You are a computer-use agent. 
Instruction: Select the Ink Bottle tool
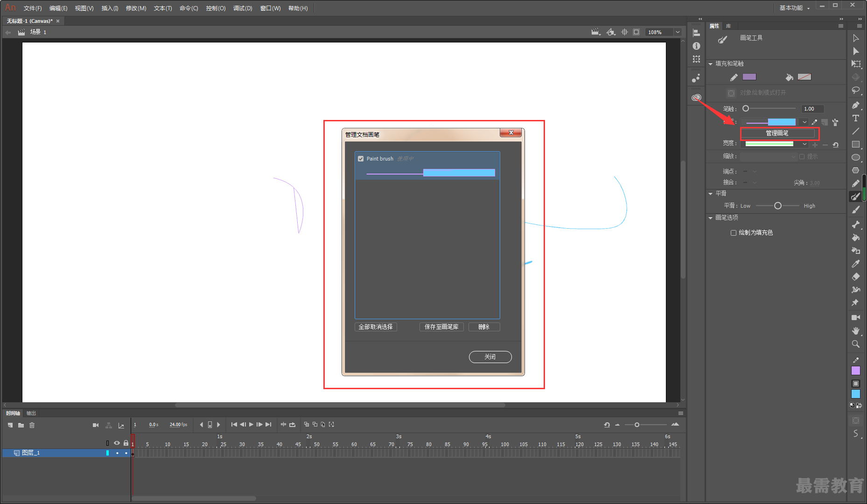click(856, 251)
